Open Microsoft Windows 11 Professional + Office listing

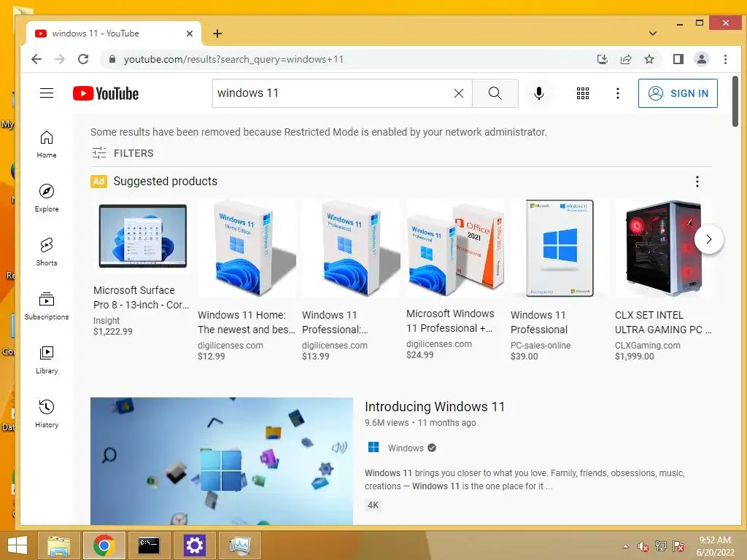click(450, 321)
